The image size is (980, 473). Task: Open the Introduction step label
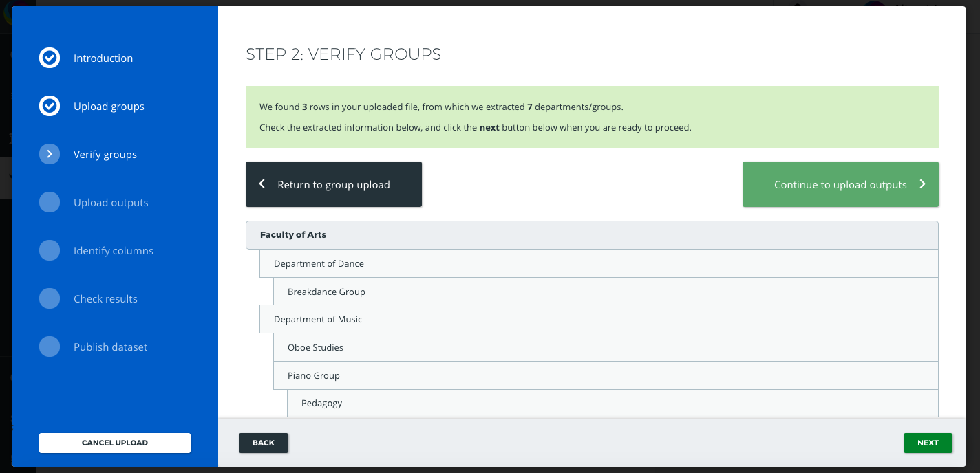(x=103, y=58)
